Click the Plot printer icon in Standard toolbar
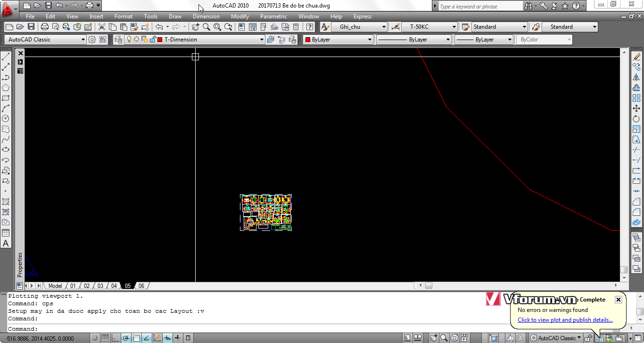The width and height of the screenshot is (644, 343). click(45, 27)
